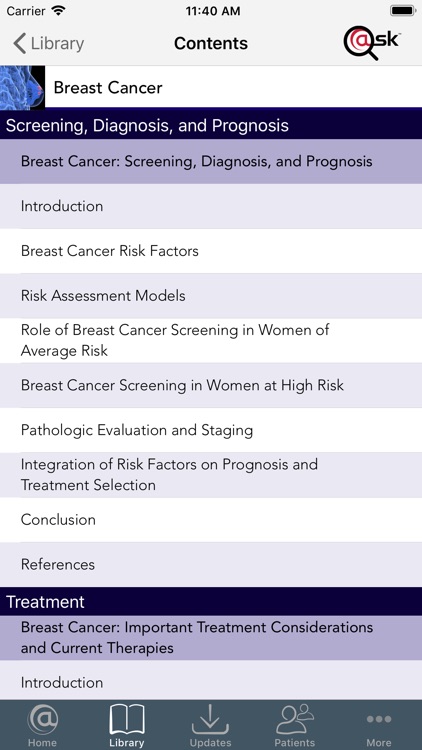
Task: Tap the Breast Cancer thumbnail image
Action: click(x=22, y=88)
